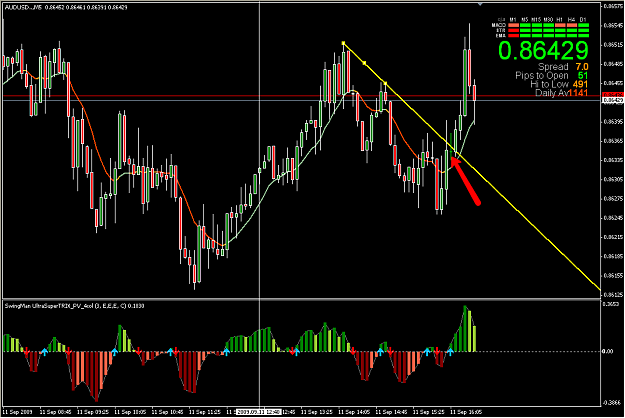Click the 2009.09.11 12:40 crosshair date label

coord(259,412)
